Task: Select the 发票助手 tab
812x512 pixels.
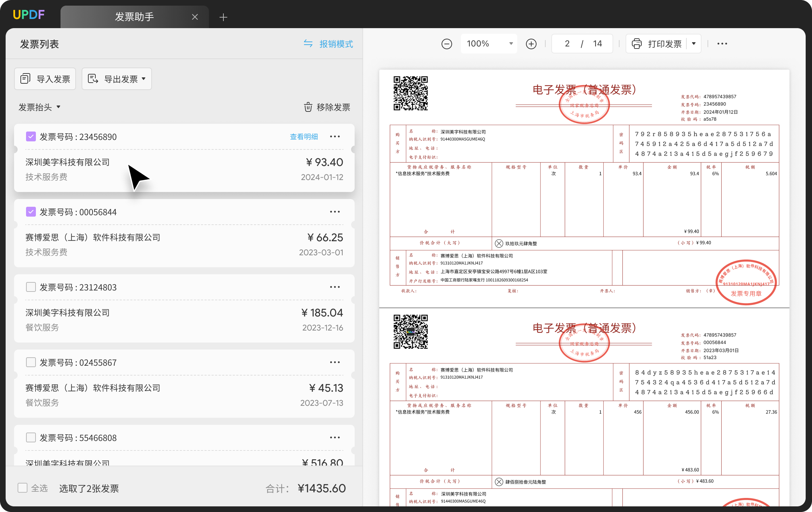Action: pos(134,17)
